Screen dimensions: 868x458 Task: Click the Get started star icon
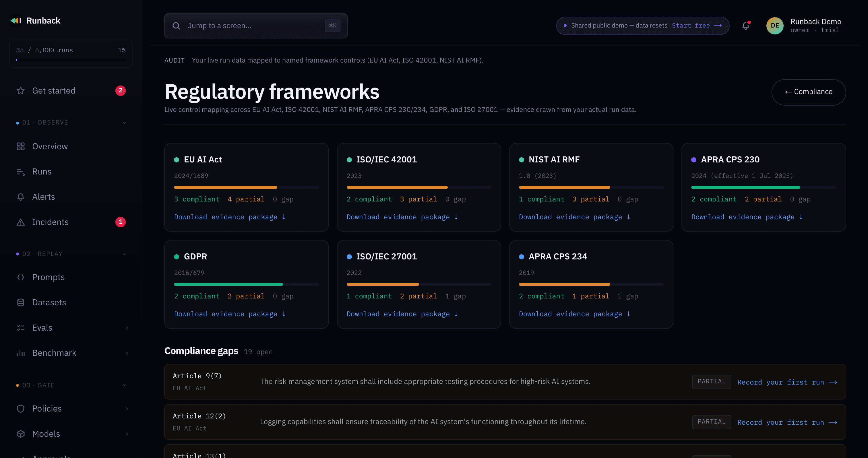(21, 91)
